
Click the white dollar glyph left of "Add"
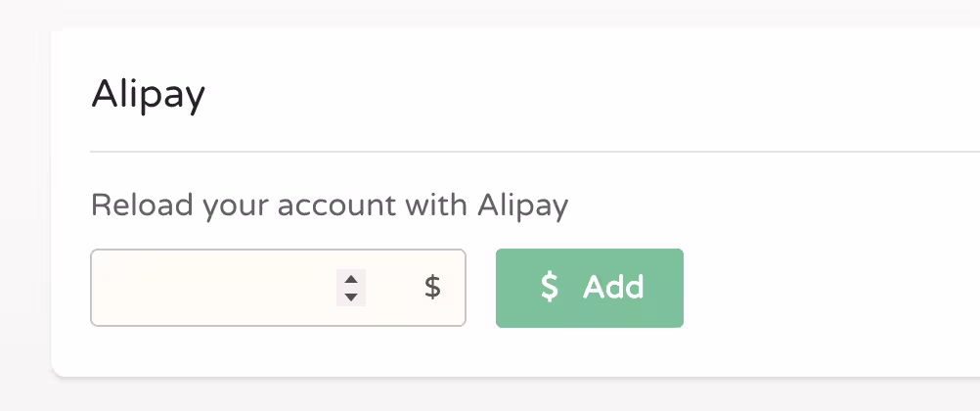[x=550, y=287]
